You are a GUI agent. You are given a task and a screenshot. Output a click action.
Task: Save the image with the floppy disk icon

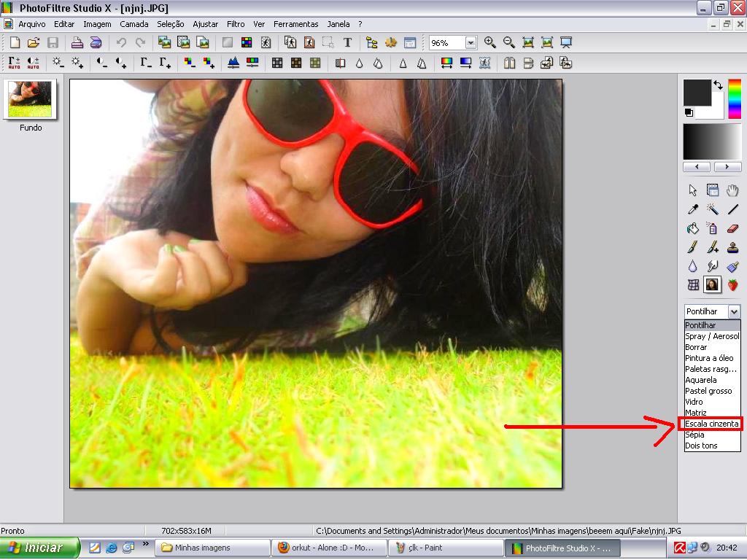click(53, 42)
